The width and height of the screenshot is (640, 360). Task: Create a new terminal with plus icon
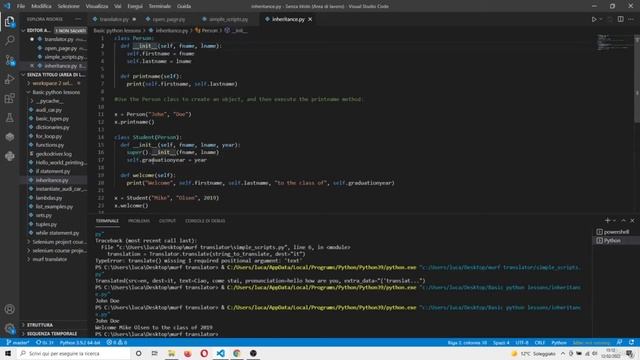point(607,220)
